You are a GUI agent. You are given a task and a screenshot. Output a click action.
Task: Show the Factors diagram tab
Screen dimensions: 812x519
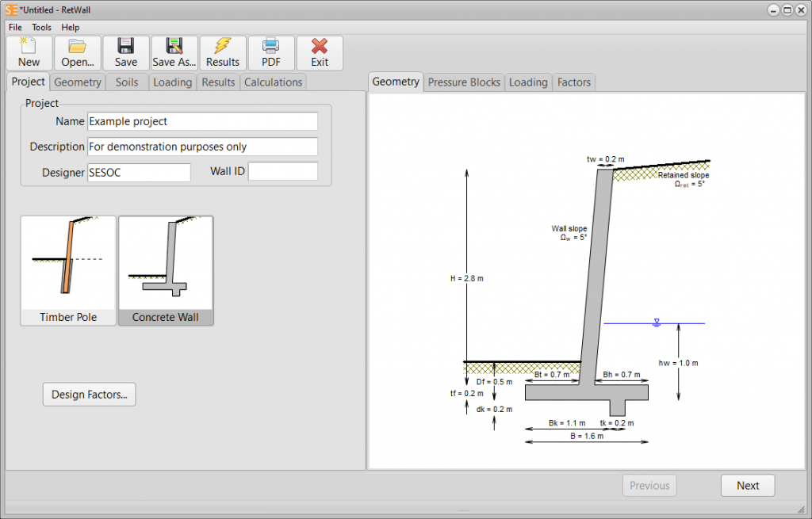[x=573, y=82]
